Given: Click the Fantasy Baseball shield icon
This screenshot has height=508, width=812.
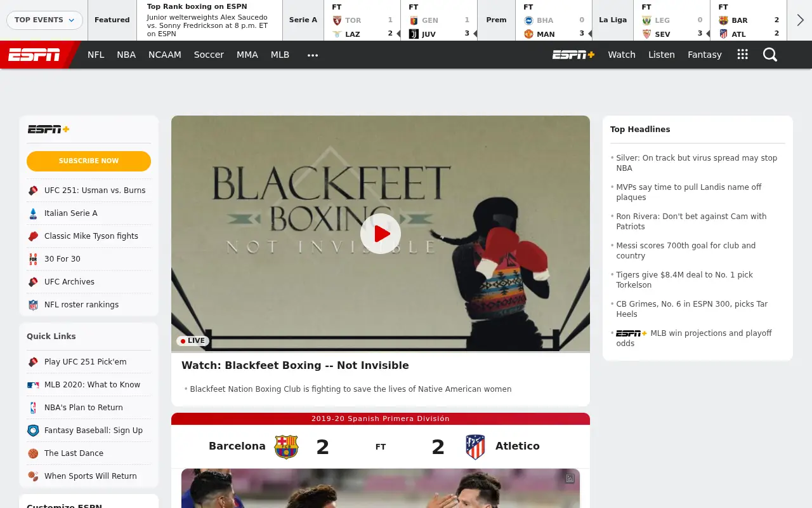Looking at the screenshot, I should point(33,431).
